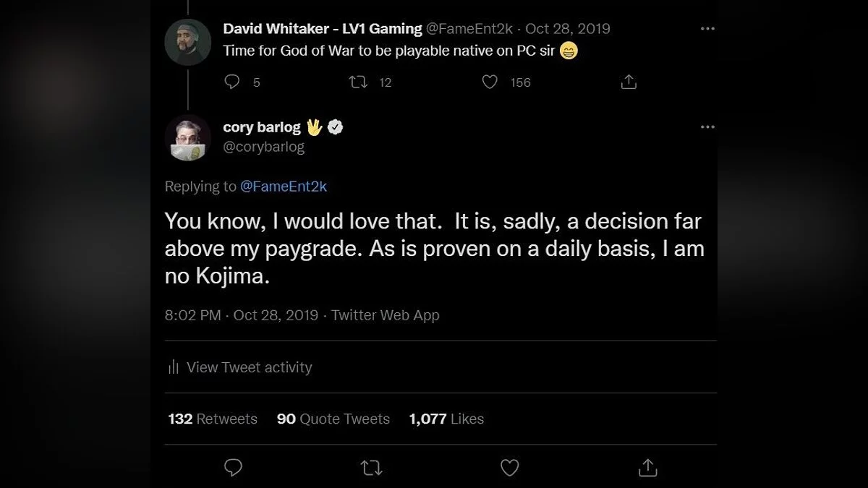868x488 pixels.
Task: Reply to cory barlog's tweet
Action: [x=233, y=467]
